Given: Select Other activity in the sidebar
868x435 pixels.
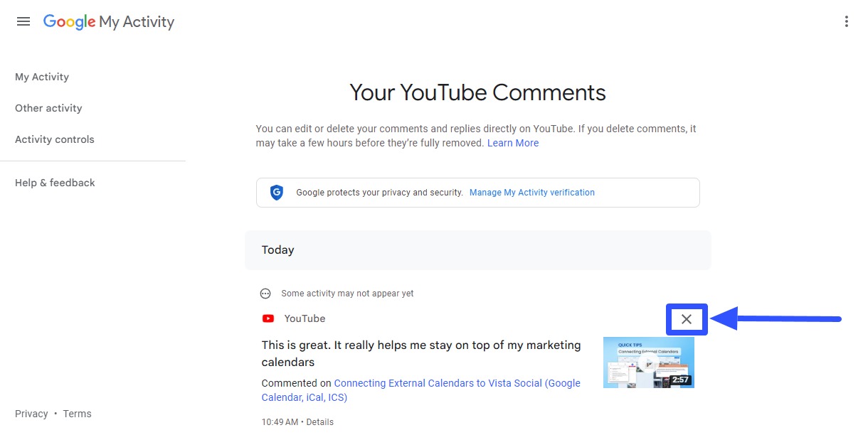Looking at the screenshot, I should click(x=48, y=108).
